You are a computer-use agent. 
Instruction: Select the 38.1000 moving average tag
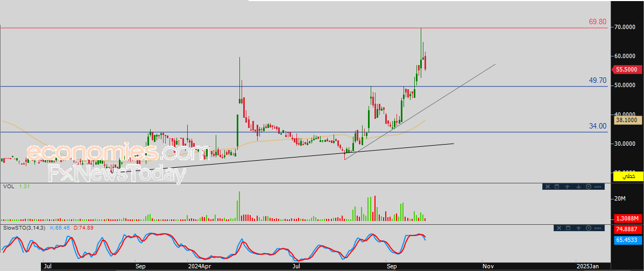point(628,120)
